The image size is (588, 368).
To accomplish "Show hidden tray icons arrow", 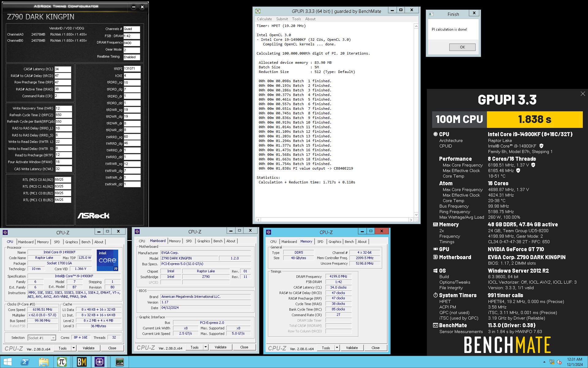I will tap(544, 362).
